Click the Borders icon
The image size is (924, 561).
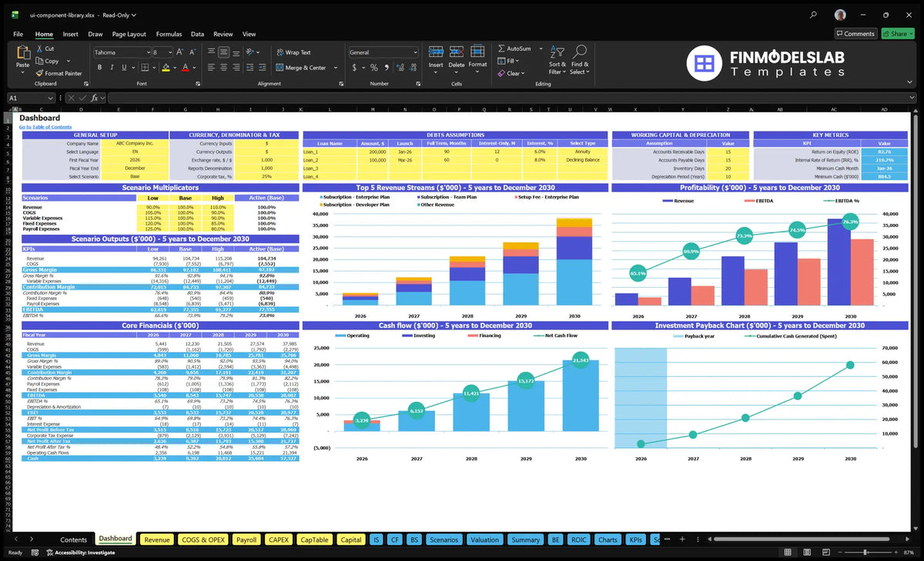[x=146, y=68]
